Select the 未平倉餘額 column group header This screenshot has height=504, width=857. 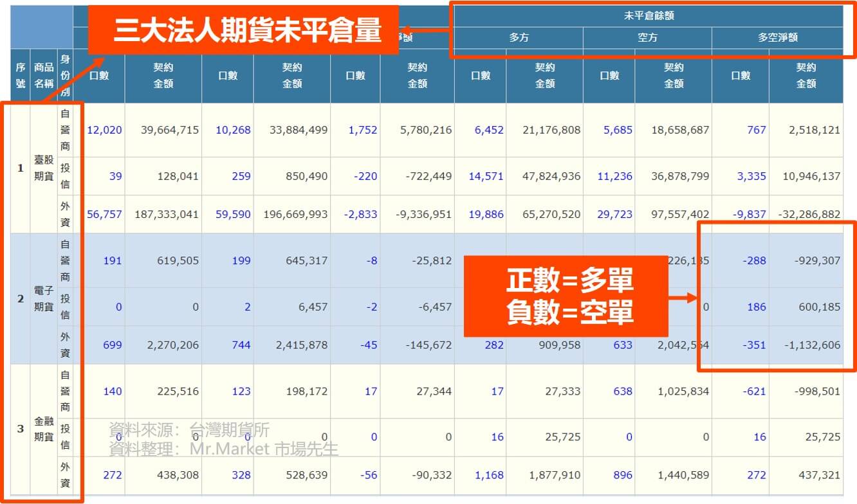tap(649, 16)
